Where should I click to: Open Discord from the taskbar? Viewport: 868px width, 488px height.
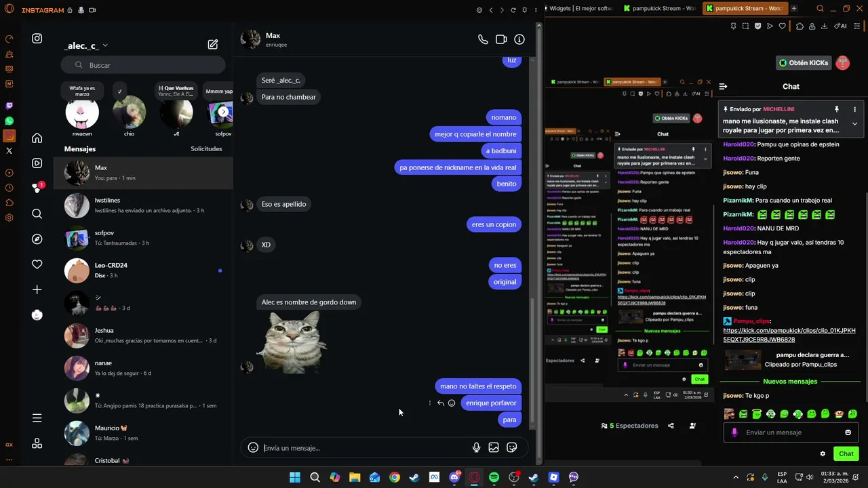(x=454, y=477)
